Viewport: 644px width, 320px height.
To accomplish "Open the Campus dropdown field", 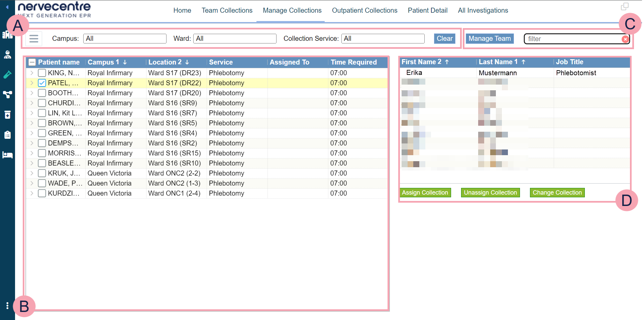I will (x=125, y=39).
